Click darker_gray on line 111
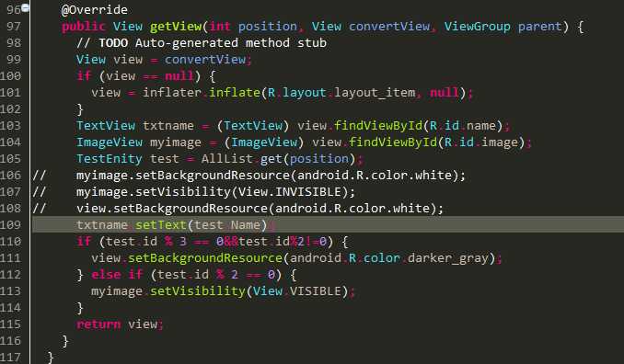 click(447, 258)
